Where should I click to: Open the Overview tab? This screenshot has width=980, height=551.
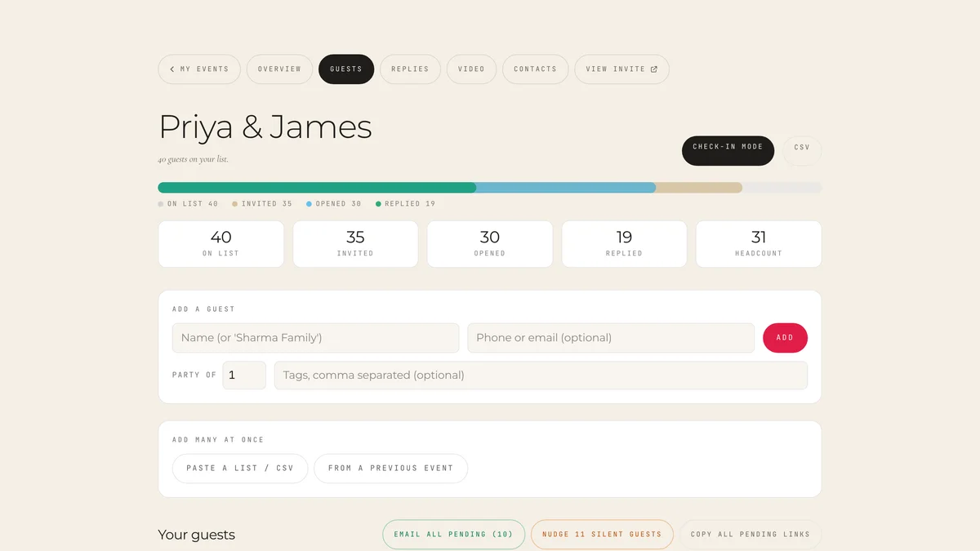279,69
